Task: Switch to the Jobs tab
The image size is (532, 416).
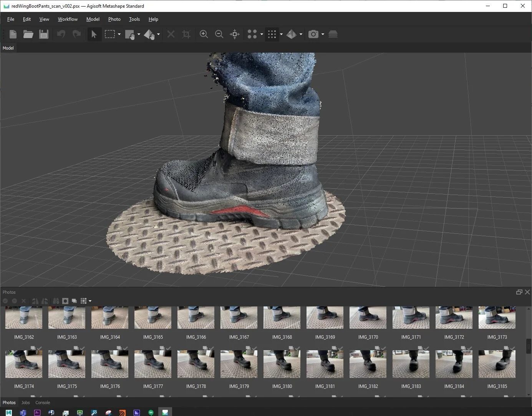Action: (x=25, y=403)
